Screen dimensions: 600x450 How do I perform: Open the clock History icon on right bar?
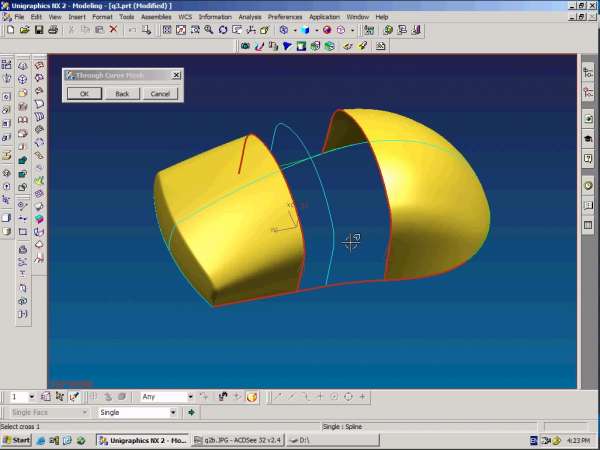pyautogui.click(x=588, y=186)
